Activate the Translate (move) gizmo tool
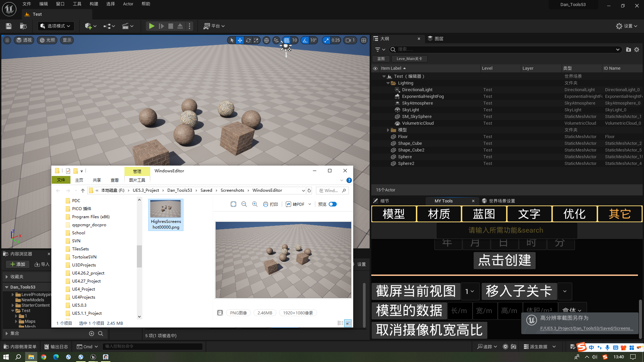The width and height of the screenshot is (644, 362). pos(240,40)
